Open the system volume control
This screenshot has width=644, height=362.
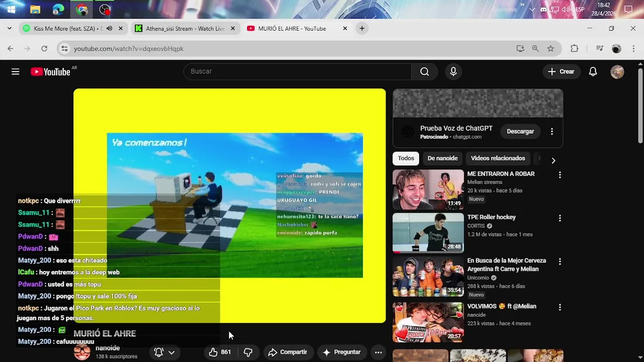pos(567,10)
